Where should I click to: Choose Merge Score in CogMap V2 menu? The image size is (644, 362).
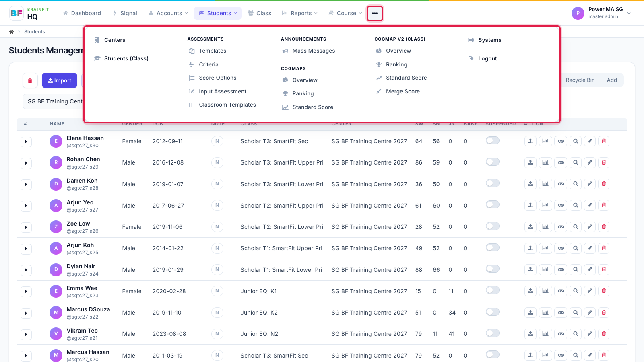pos(403,92)
